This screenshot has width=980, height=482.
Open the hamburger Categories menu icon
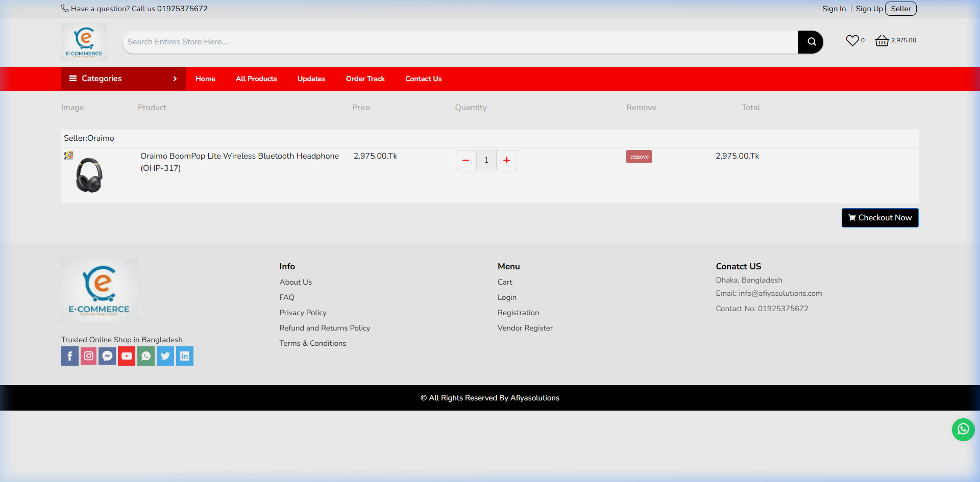pos(73,79)
